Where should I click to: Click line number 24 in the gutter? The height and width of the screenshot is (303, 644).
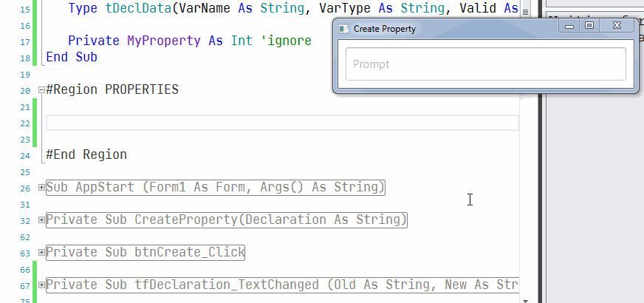[26, 156]
